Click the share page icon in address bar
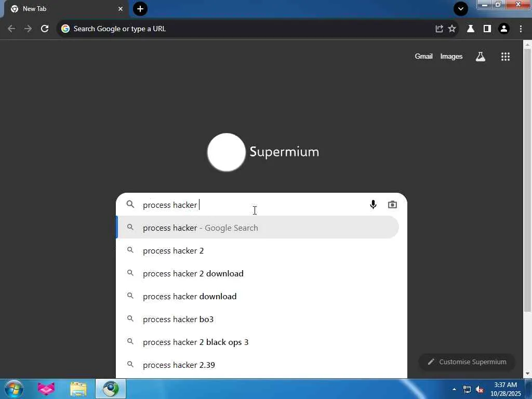The image size is (532, 399). point(439,29)
